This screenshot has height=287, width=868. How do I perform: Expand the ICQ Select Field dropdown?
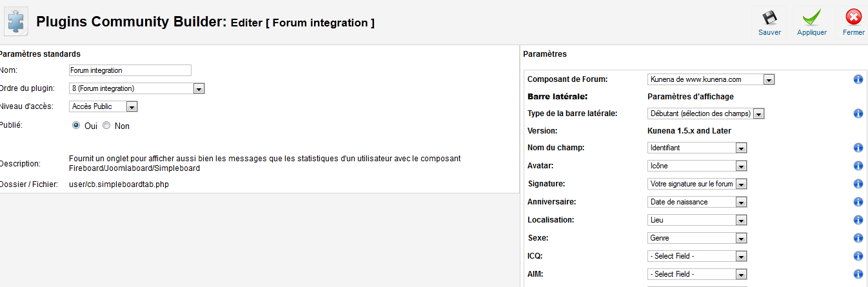tap(697, 256)
